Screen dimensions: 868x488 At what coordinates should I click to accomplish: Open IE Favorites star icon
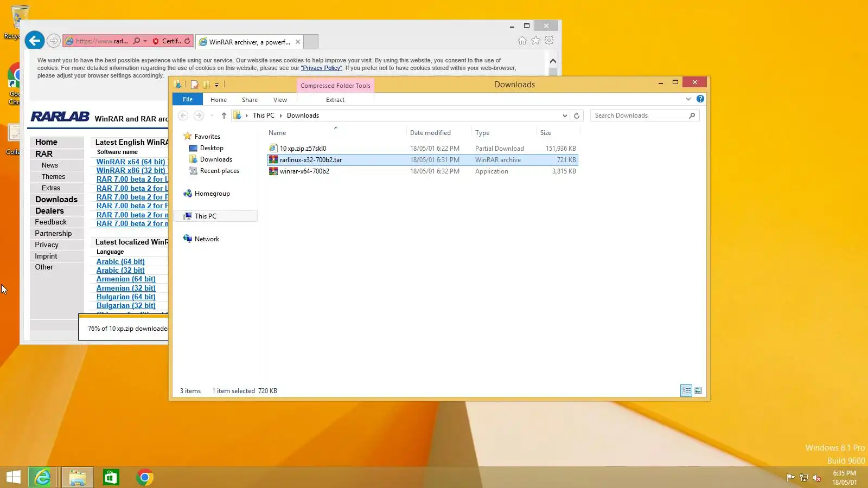coord(535,41)
